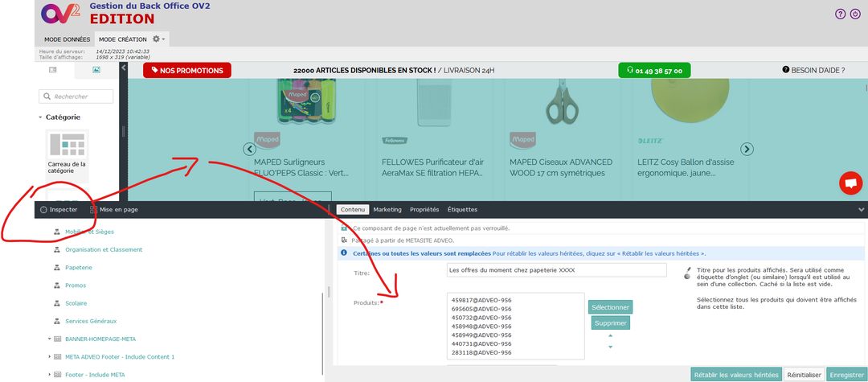The height and width of the screenshot is (382, 868).
Task: Switch to MODE CRÉATION tab
Action: point(122,39)
